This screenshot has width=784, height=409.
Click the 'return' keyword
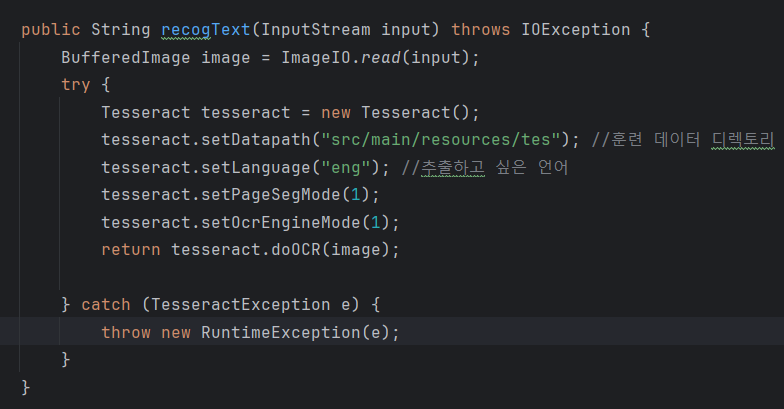130,250
